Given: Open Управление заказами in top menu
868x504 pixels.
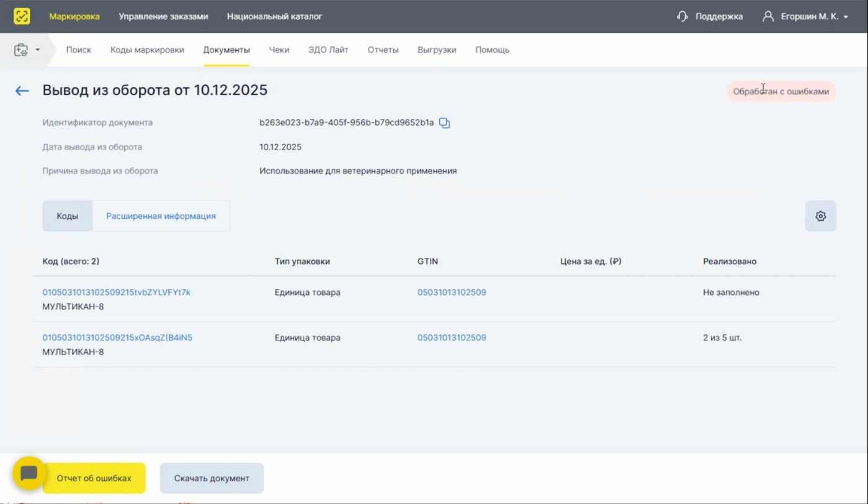Looking at the screenshot, I should (x=163, y=17).
